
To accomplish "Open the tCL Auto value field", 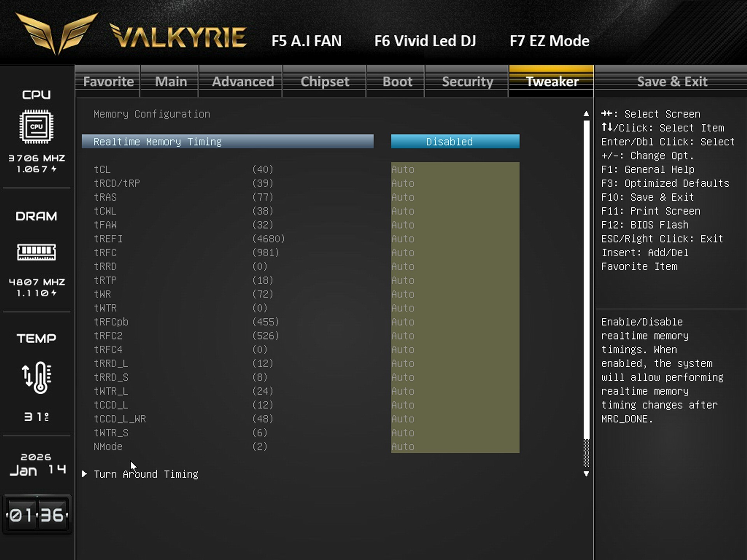I will [x=455, y=170].
